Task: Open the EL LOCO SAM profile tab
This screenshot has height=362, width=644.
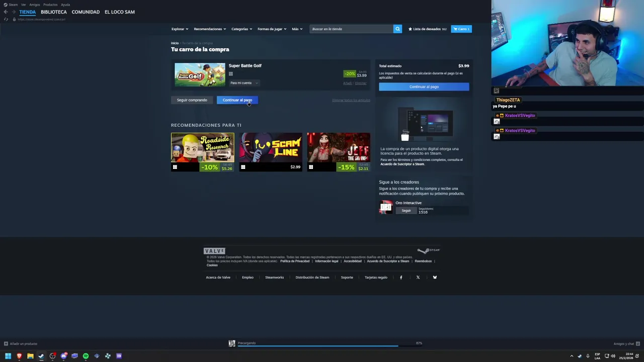Action: [120, 12]
